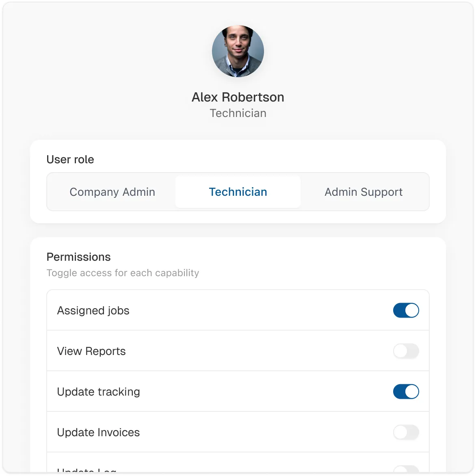Click Alex Robertson's profile photo

(238, 52)
